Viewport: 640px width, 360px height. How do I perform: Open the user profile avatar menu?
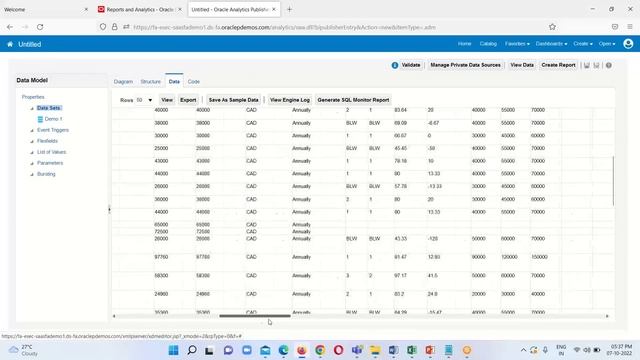(628, 44)
